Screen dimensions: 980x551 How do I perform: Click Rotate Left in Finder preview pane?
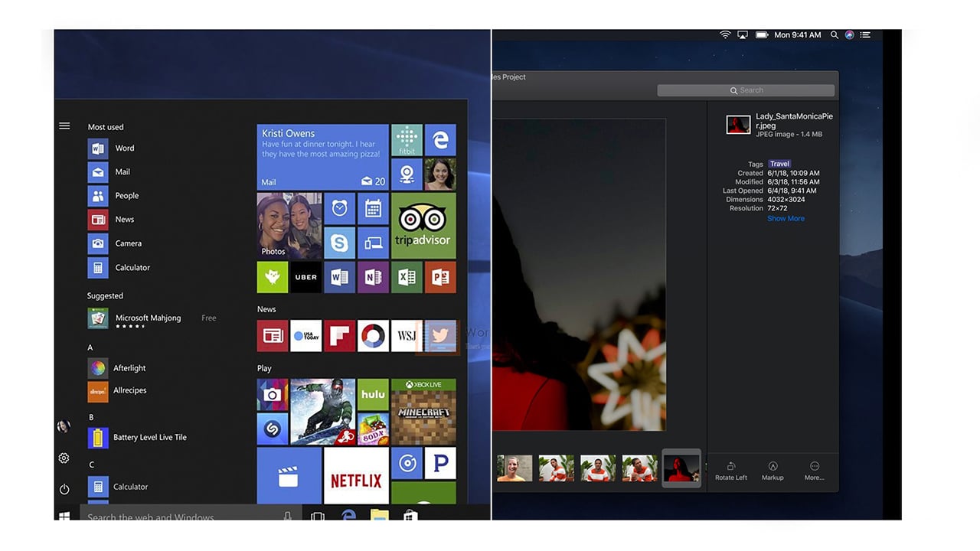pyautogui.click(x=731, y=471)
